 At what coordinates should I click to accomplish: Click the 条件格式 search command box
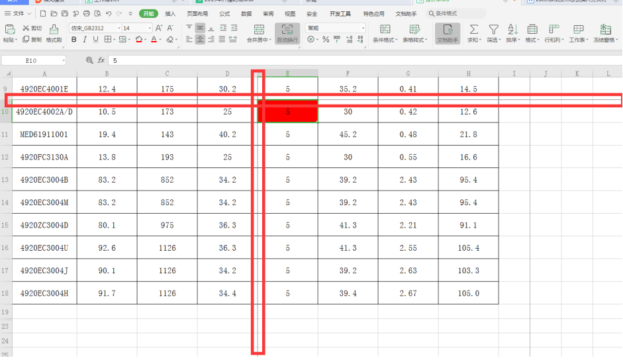tap(456, 13)
